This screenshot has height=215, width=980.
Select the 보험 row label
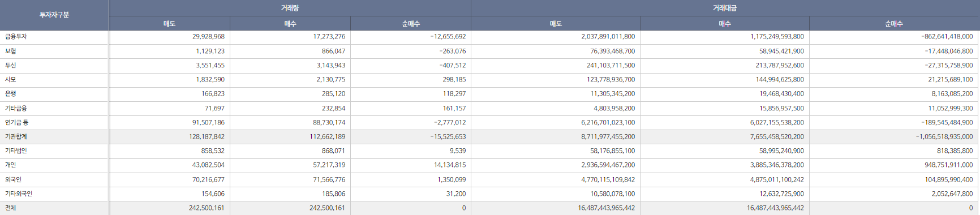[x=10, y=51]
